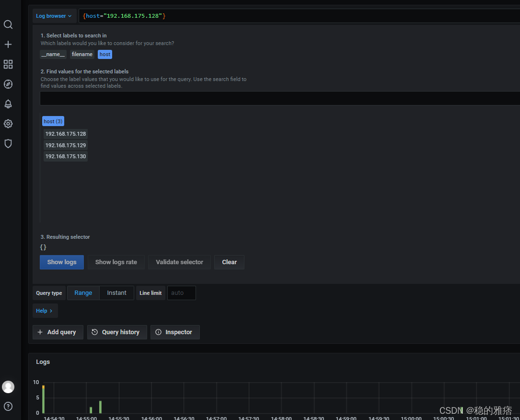Select host value 192.168.175.130
The image size is (520, 420).
click(66, 156)
